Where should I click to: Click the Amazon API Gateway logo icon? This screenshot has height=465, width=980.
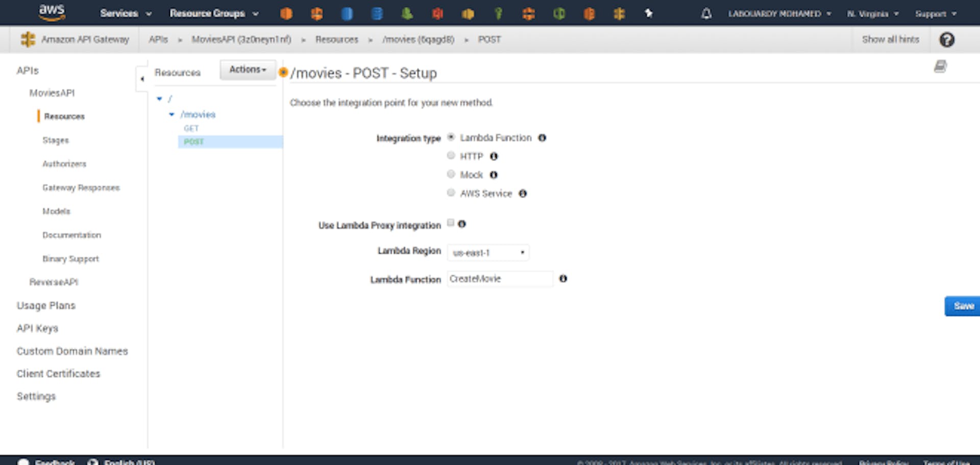pyautogui.click(x=28, y=39)
